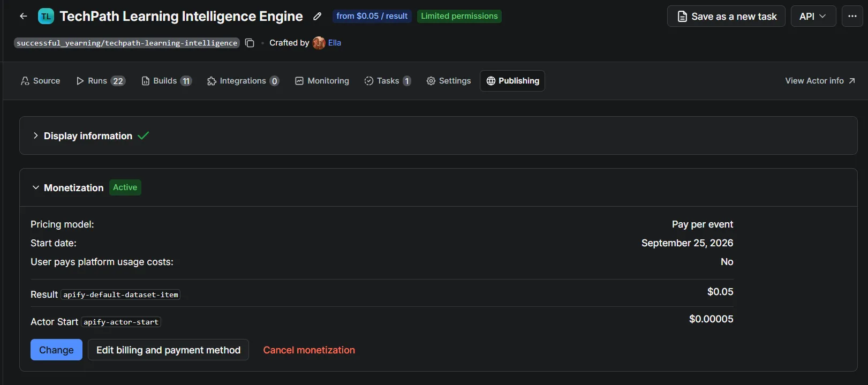This screenshot has width=868, height=385.
Task: Click the start date September 25, 2026
Action: 687,243
